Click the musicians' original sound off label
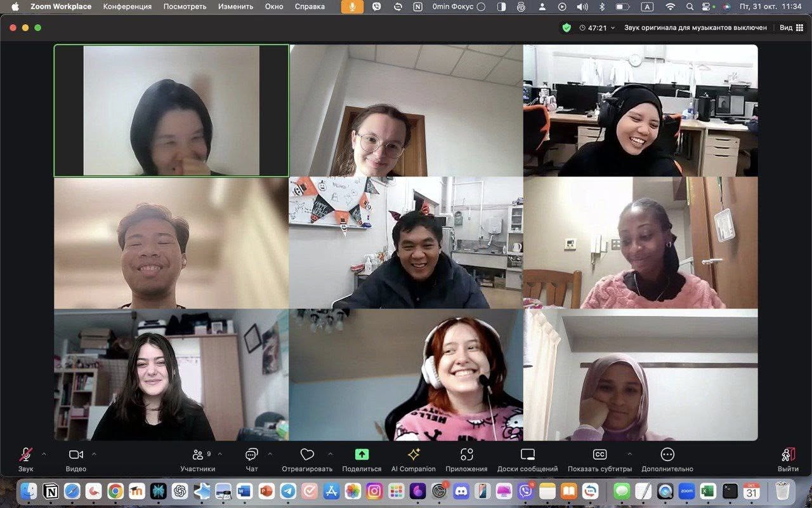 pyautogui.click(x=695, y=28)
